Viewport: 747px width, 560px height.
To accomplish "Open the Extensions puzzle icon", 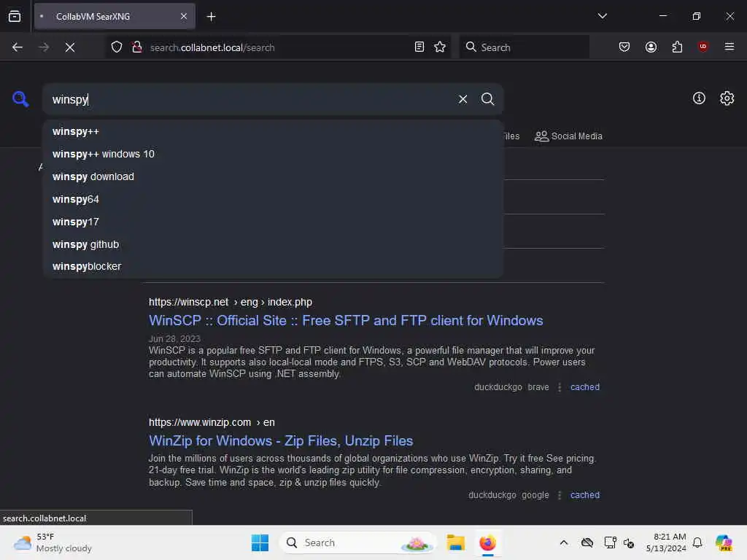I will click(677, 47).
